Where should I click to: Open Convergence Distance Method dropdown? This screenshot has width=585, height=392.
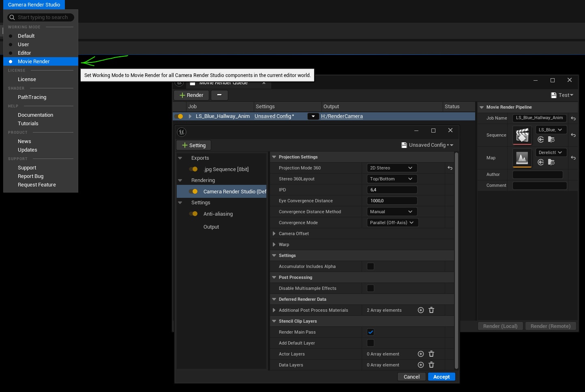tap(392, 212)
